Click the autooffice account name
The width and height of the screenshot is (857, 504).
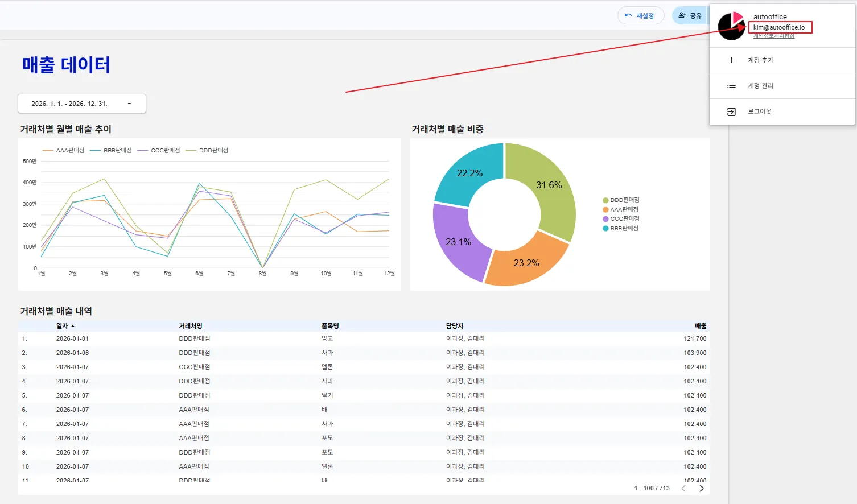770,17
